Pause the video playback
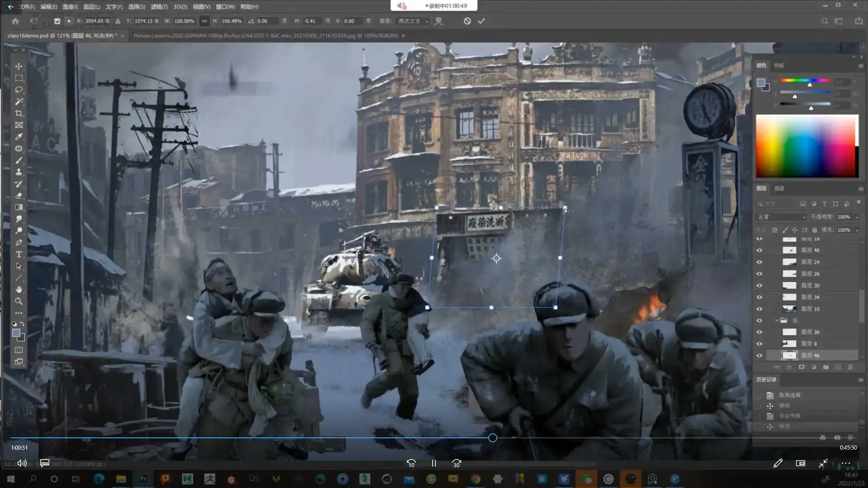Image resolution: width=868 pixels, height=488 pixels. (434, 463)
